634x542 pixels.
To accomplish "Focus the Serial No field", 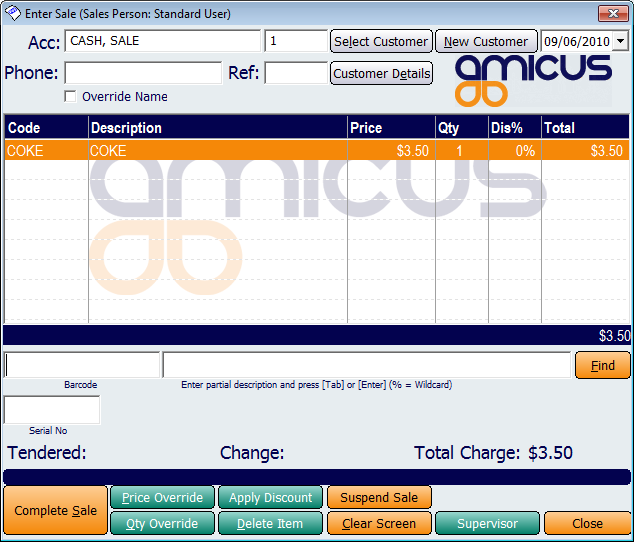I will click(52, 410).
